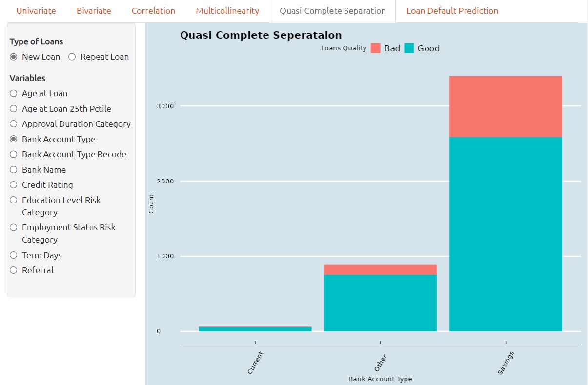
Task: Select the Term Days variable
Action: [14, 255]
